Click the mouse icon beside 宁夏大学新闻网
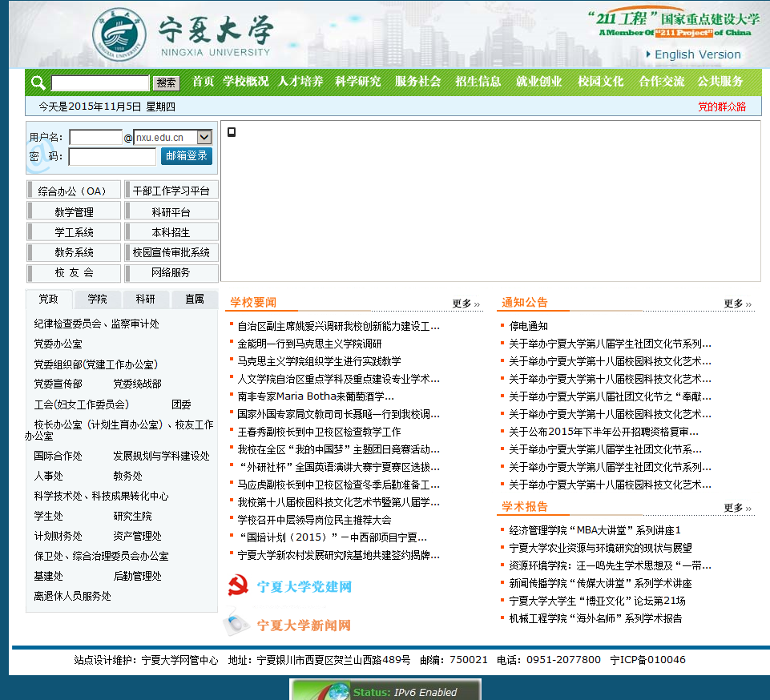770x700 pixels. tap(236, 623)
